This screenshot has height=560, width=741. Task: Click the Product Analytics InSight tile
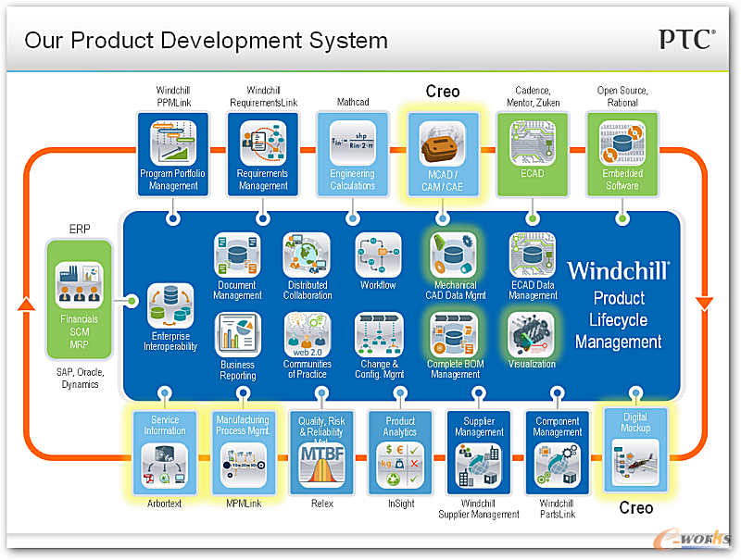(400, 453)
